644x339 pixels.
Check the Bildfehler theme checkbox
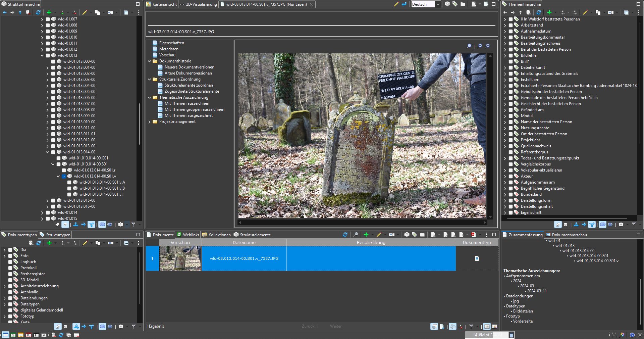(511, 55)
